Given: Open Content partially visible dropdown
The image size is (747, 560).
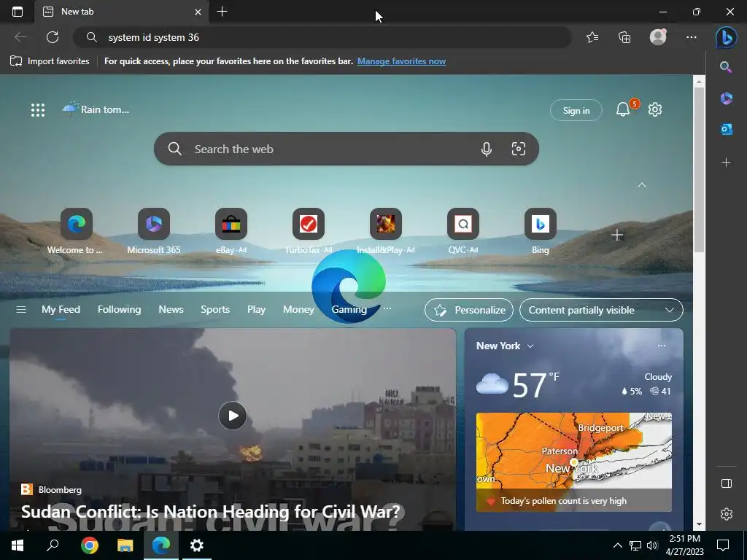Looking at the screenshot, I should tap(601, 310).
